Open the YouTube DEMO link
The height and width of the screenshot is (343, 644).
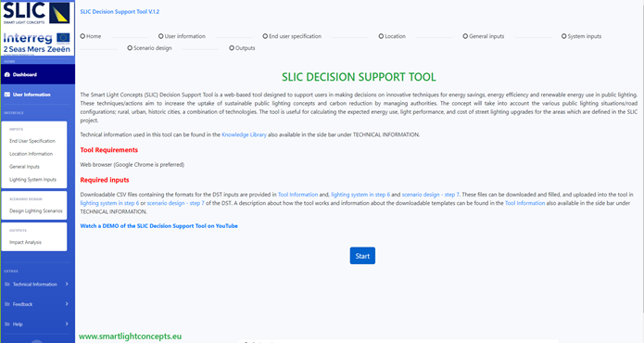tap(159, 226)
